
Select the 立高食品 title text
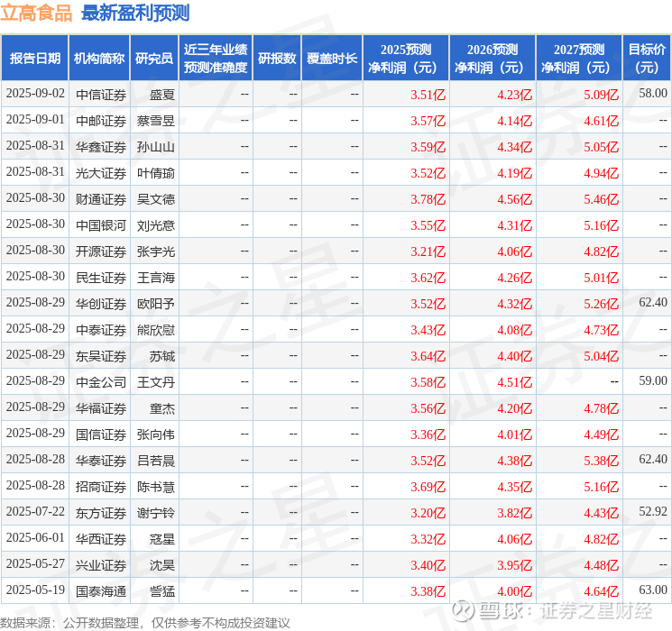(36, 14)
